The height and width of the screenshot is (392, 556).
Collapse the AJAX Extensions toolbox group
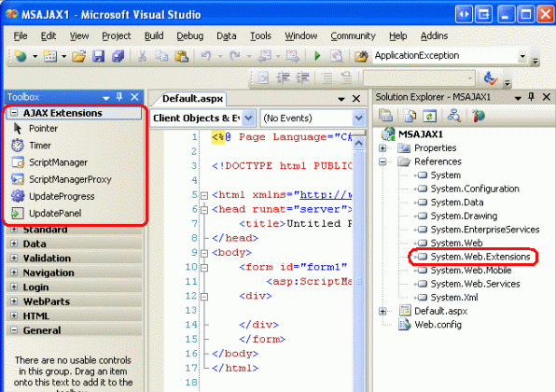pos(14,113)
